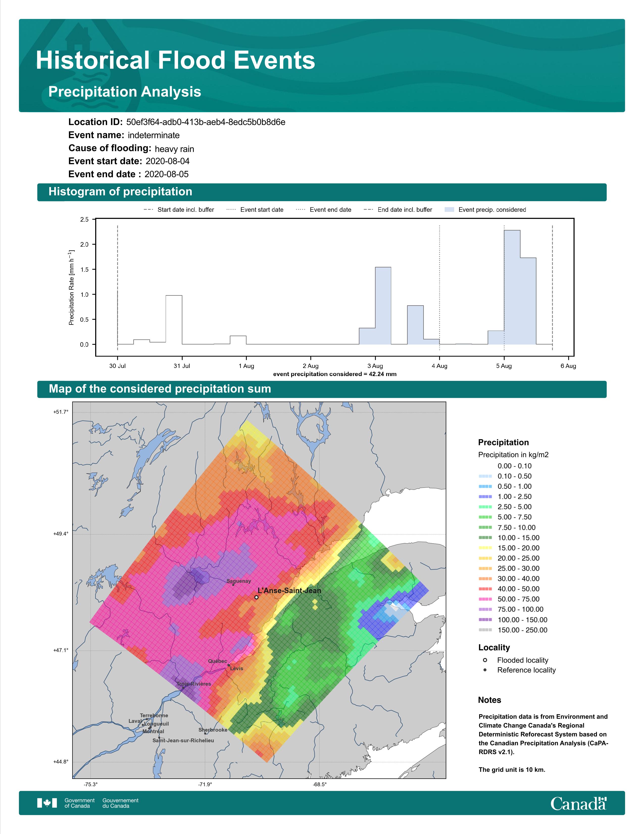This screenshot has height=834, width=644.
Task: Click the 75.00 - 100.00 legend color swatch
Action: [x=485, y=610]
